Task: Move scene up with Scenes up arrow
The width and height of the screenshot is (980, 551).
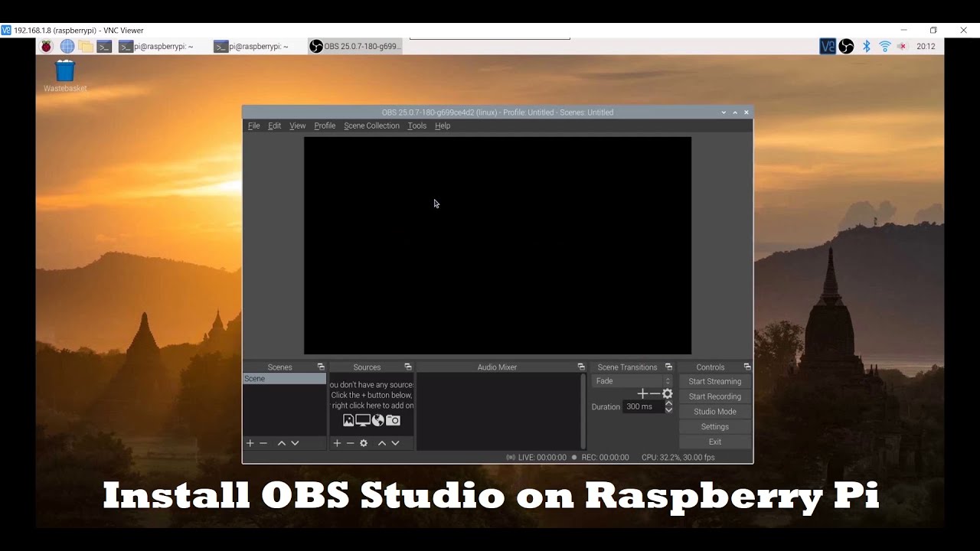Action: [282, 443]
